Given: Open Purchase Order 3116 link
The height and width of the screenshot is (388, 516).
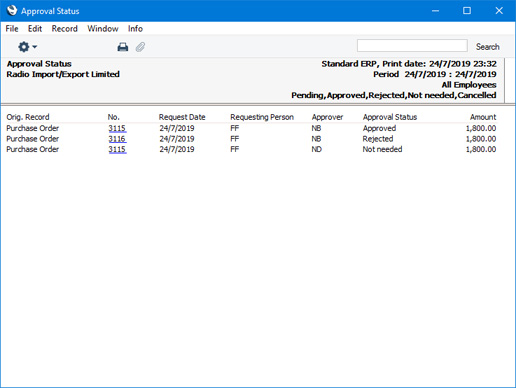Looking at the screenshot, I should 117,139.
